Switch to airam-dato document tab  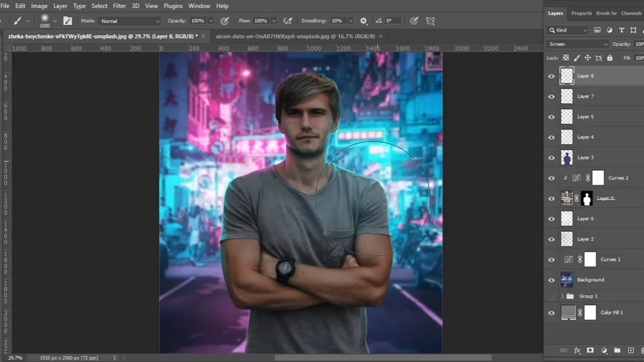[x=295, y=36]
